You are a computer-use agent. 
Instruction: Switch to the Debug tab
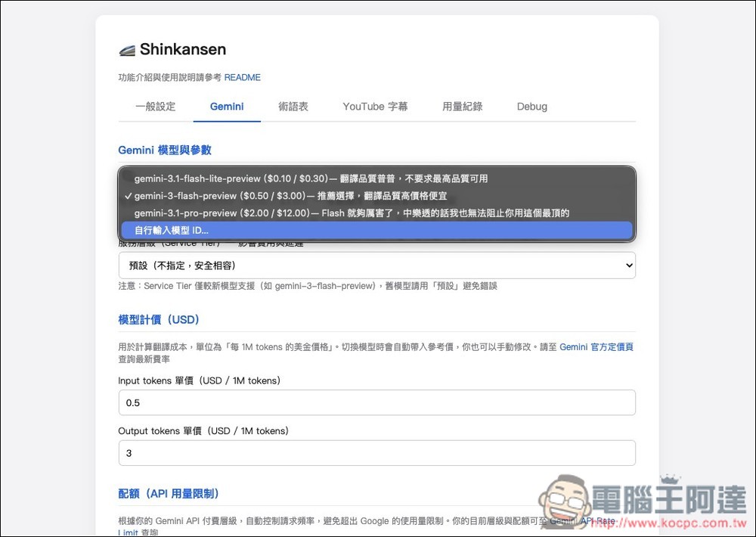[531, 107]
